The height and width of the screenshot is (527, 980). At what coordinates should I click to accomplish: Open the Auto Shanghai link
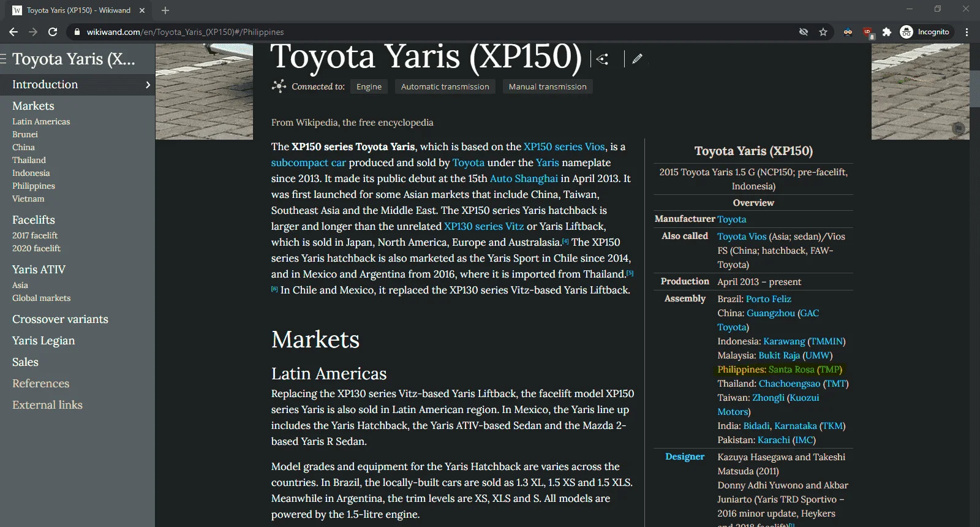point(524,178)
